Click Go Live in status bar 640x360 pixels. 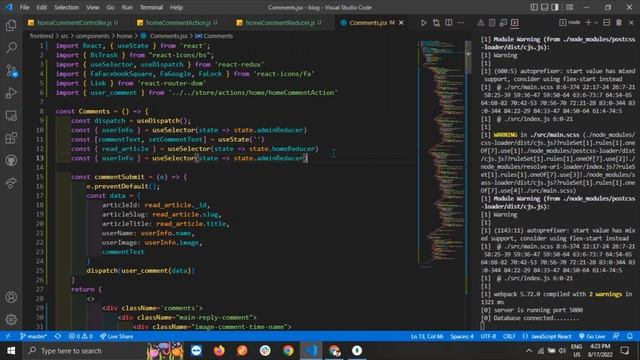[592, 336]
